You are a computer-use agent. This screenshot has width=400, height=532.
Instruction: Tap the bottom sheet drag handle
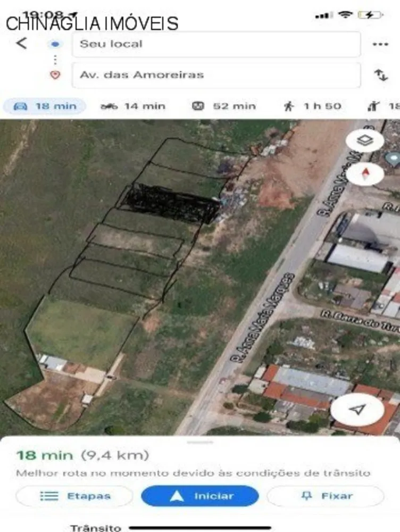pyautogui.click(x=200, y=443)
